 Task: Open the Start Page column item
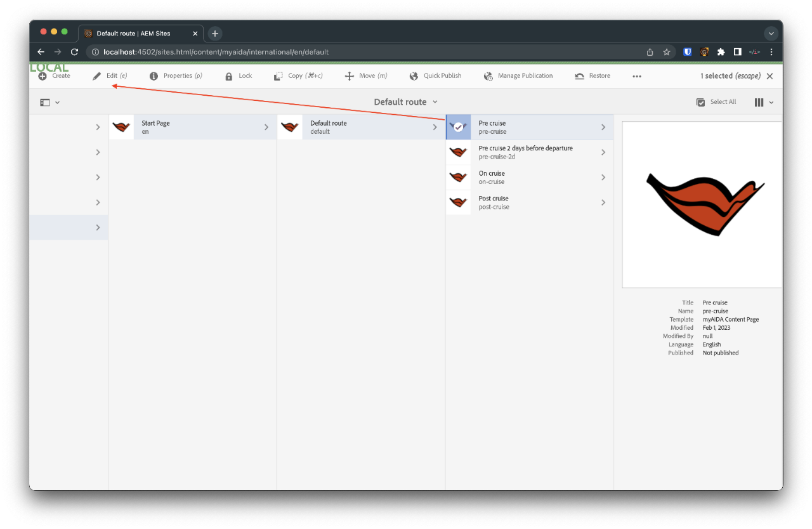click(x=192, y=127)
